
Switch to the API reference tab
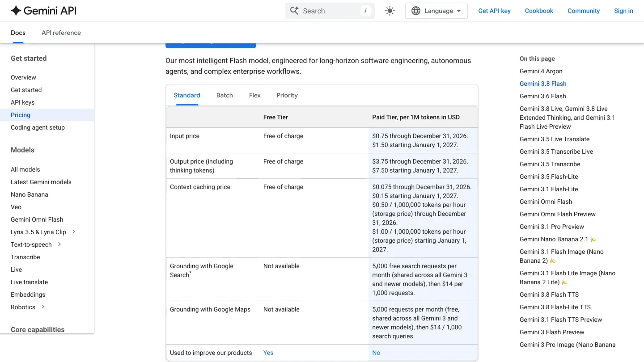click(x=61, y=33)
